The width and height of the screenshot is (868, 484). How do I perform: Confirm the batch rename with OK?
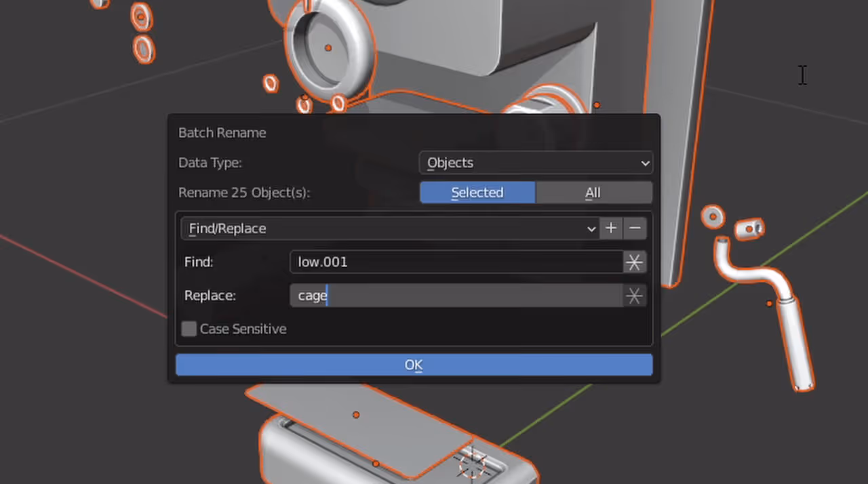414,365
